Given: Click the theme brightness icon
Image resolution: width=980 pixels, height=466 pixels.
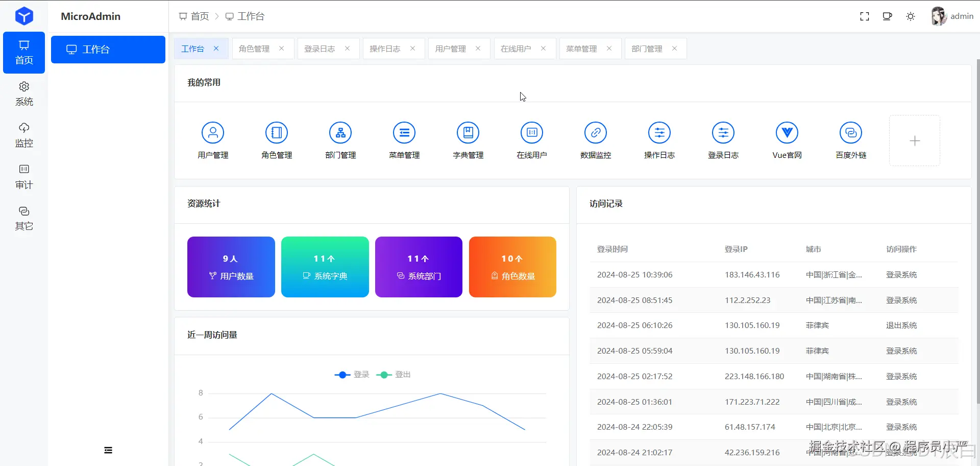Looking at the screenshot, I should [x=911, y=16].
